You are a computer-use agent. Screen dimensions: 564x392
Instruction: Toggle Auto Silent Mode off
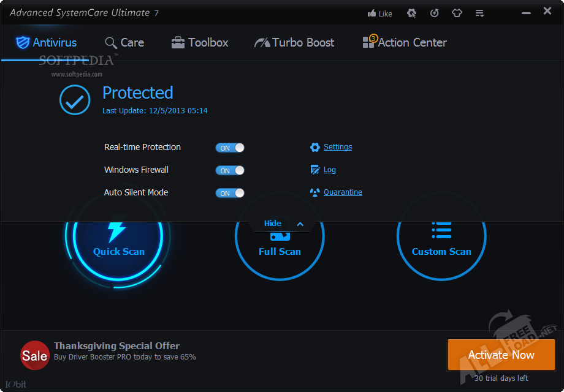pos(230,193)
